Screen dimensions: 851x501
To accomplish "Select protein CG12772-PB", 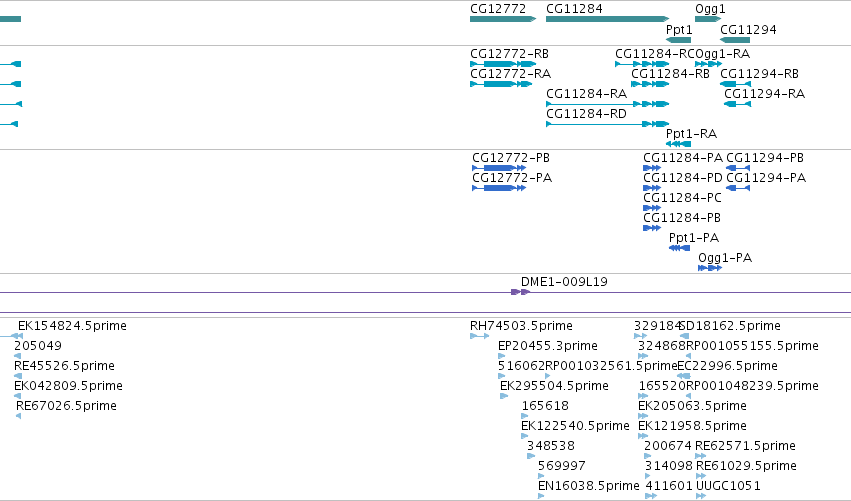I will pos(499,168).
